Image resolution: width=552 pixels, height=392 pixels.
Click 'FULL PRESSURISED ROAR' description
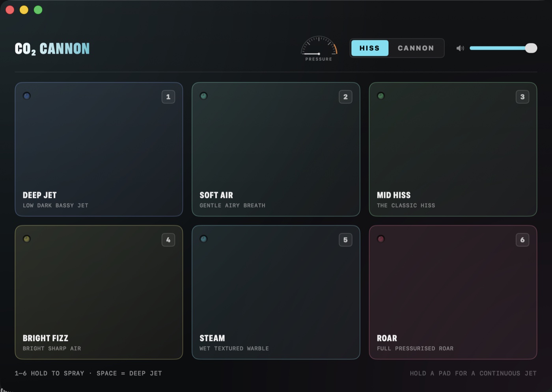coord(415,348)
